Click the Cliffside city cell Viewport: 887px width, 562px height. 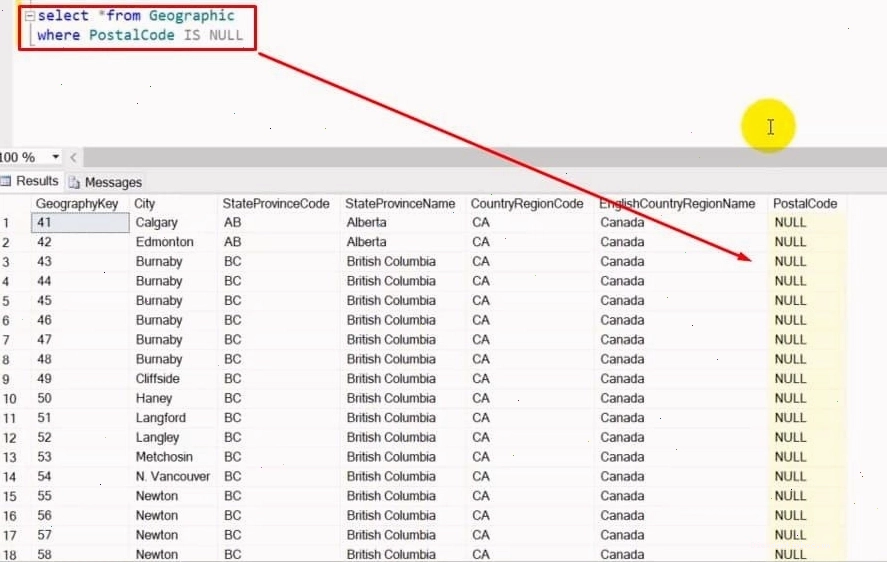coord(158,379)
